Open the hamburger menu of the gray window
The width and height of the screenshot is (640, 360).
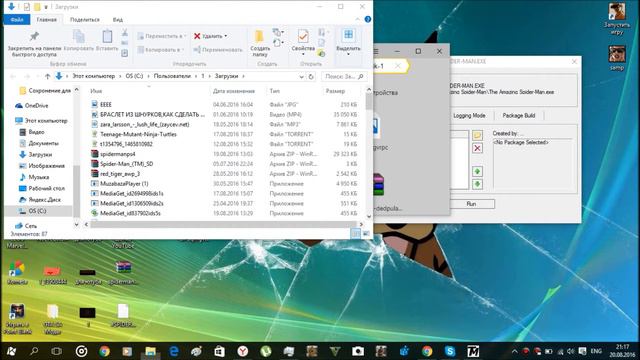tap(376, 51)
